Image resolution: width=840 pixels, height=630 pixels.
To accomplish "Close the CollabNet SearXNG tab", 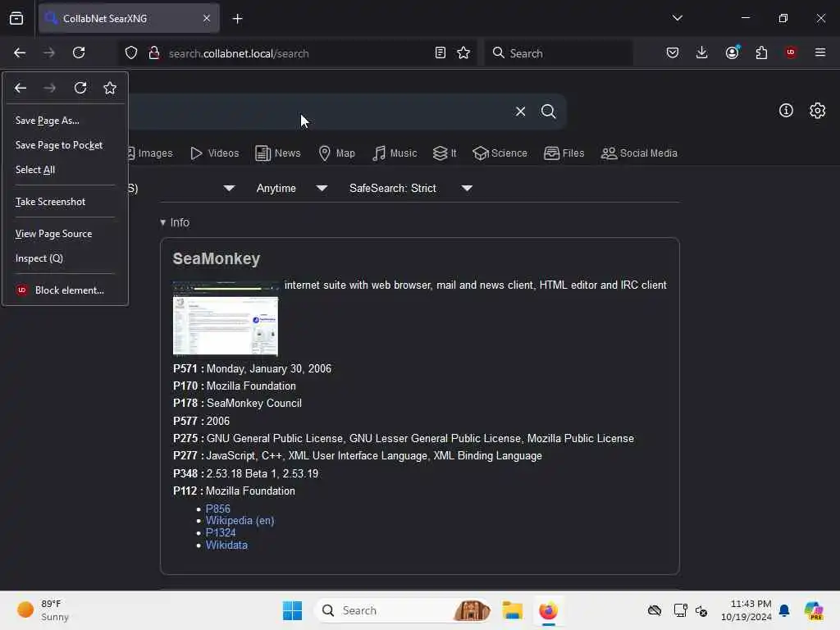I will [x=207, y=19].
